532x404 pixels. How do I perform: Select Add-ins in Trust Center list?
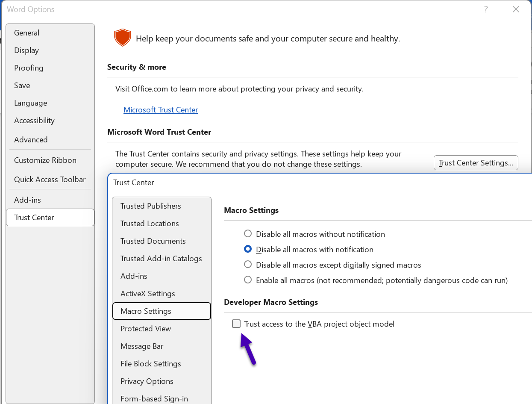162,276
